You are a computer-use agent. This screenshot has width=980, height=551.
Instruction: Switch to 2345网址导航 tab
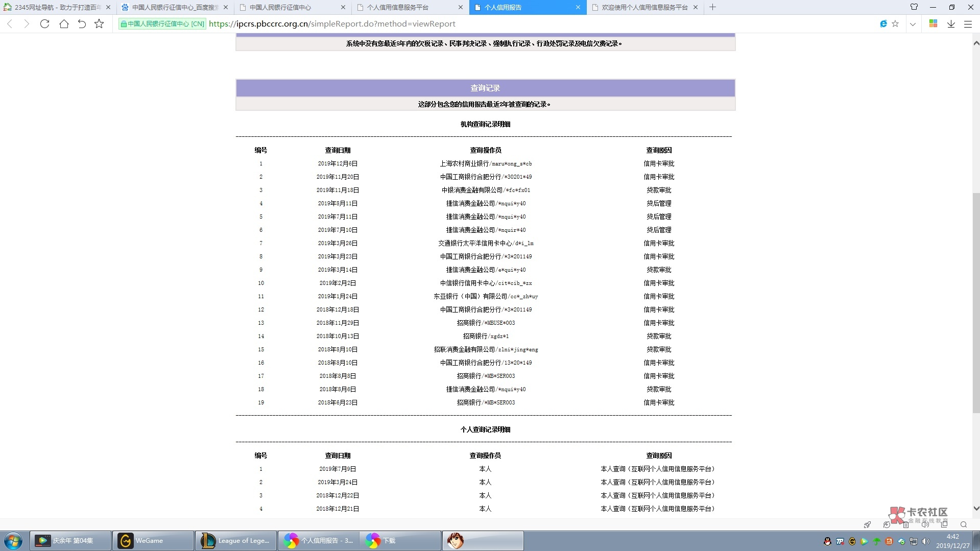(x=57, y=7)
